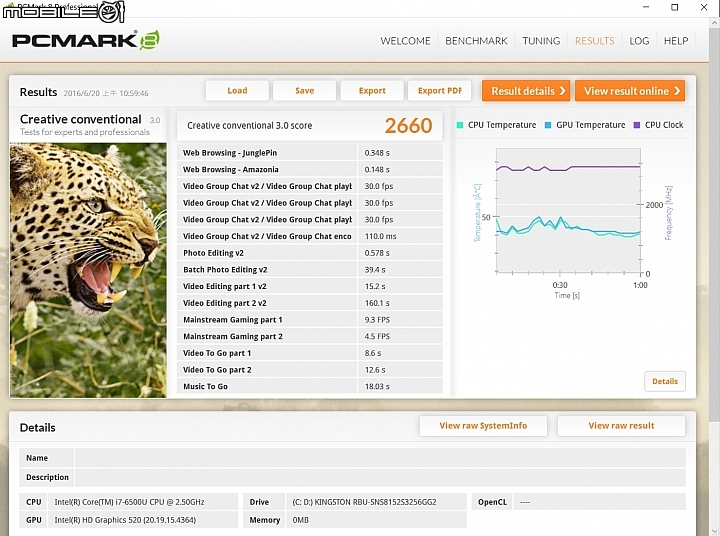Open the WELCOME tab
720x536 pixels.
405,41
